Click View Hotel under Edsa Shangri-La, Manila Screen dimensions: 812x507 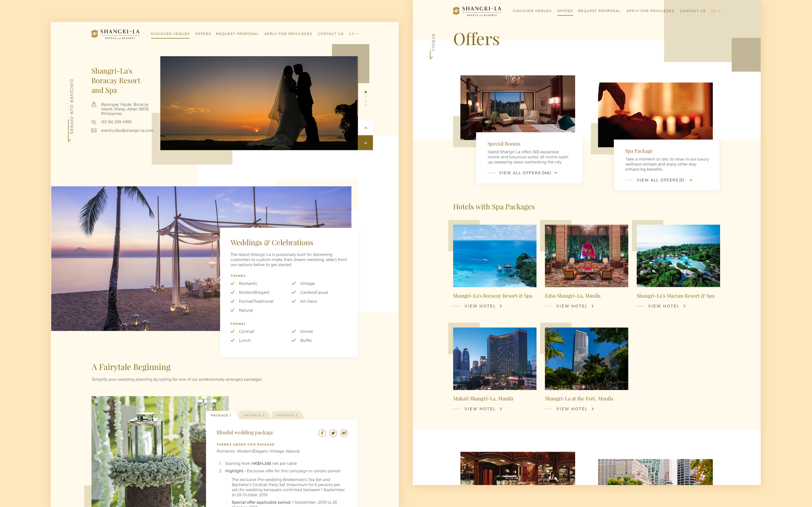coord(572,306)
